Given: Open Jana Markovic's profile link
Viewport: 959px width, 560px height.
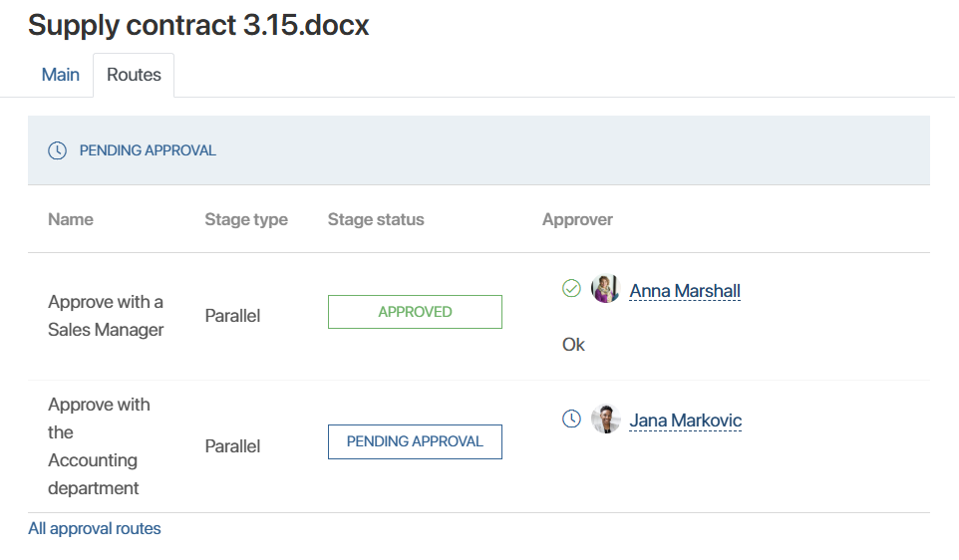Looking at the screenshot, I should 686,420.
